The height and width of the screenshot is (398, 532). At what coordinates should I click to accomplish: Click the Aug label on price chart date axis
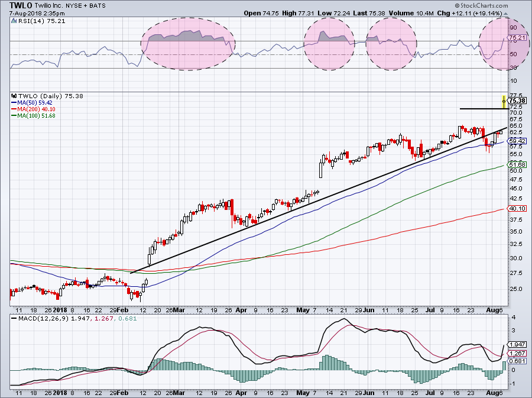click(491, 310)
